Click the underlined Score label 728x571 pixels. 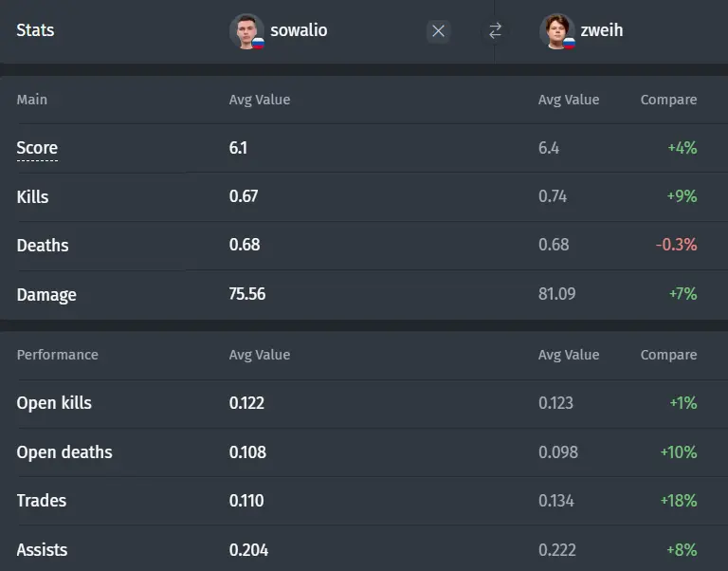click(37, 148)
